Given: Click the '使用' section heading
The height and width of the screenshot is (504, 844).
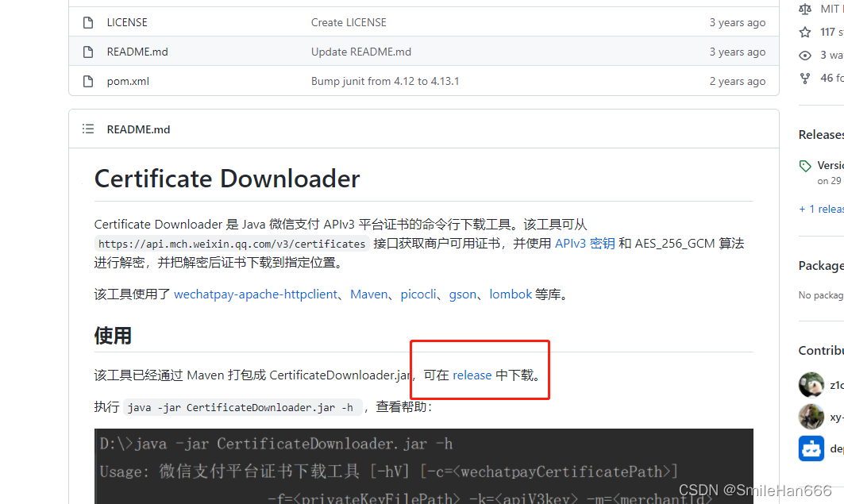Looking at the screenshot, I should point(113,336).
